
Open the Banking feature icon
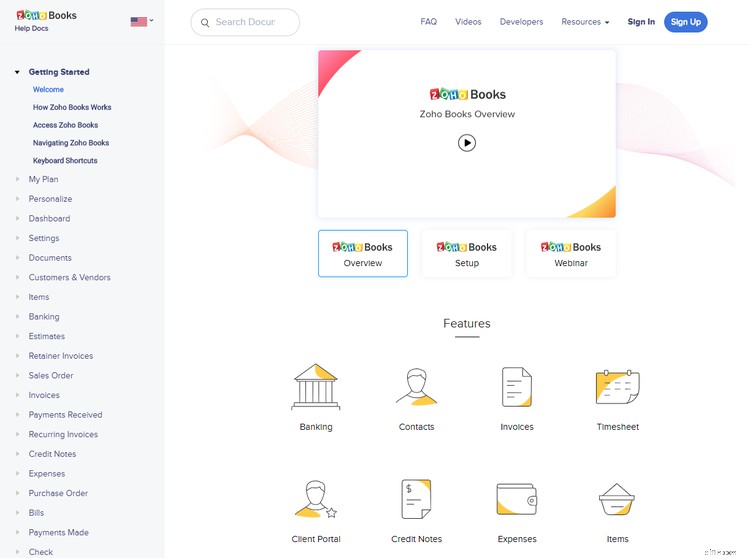316,387
